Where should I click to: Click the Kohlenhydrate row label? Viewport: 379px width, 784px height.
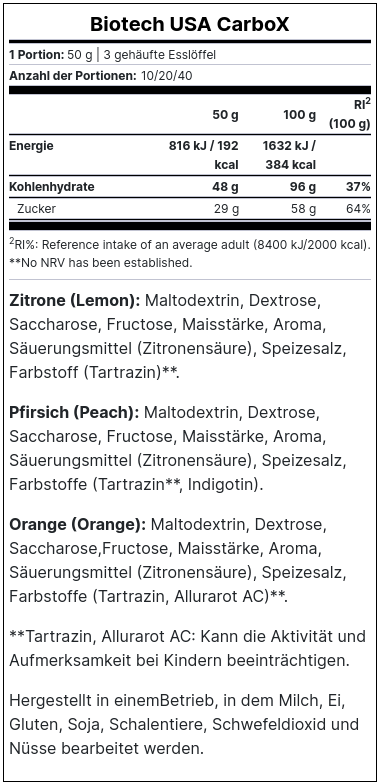(x=52, y=188)
